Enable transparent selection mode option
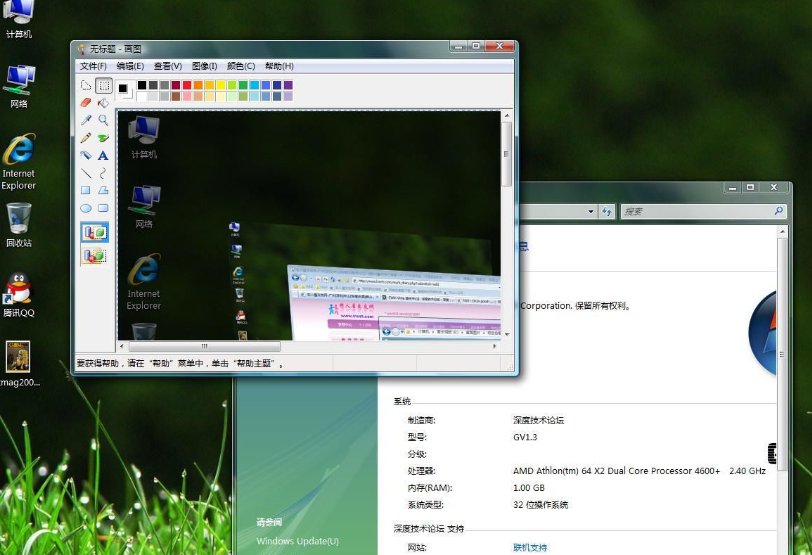 tap(95, 255)
